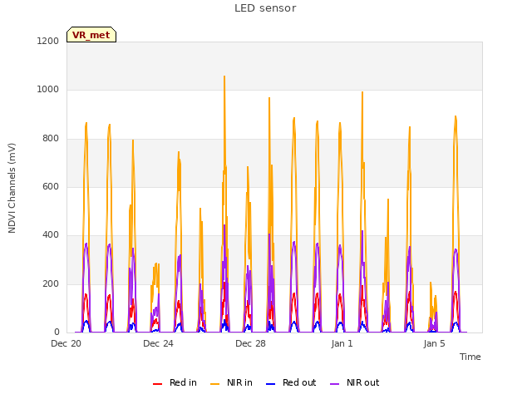
Task: Click the Dec 24 x-axis tick label
Action: click(x=158, y=343)
